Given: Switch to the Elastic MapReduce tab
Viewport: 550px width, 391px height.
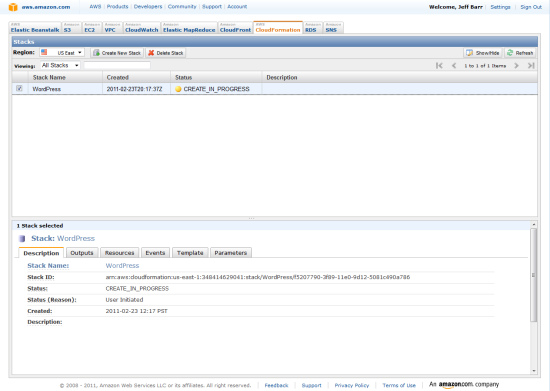Looking at the screenshot, I should 189,28.
